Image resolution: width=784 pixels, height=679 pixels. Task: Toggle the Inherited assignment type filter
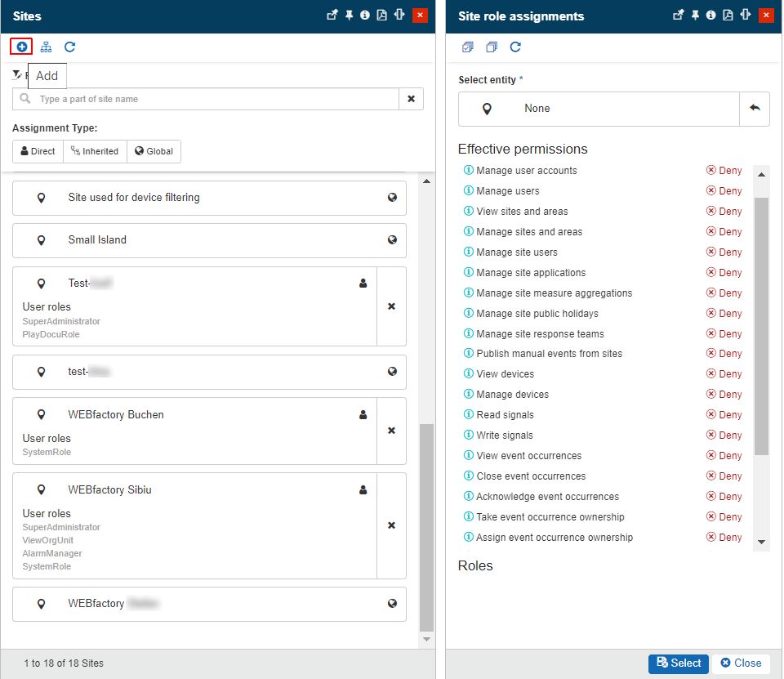(95, 151)
